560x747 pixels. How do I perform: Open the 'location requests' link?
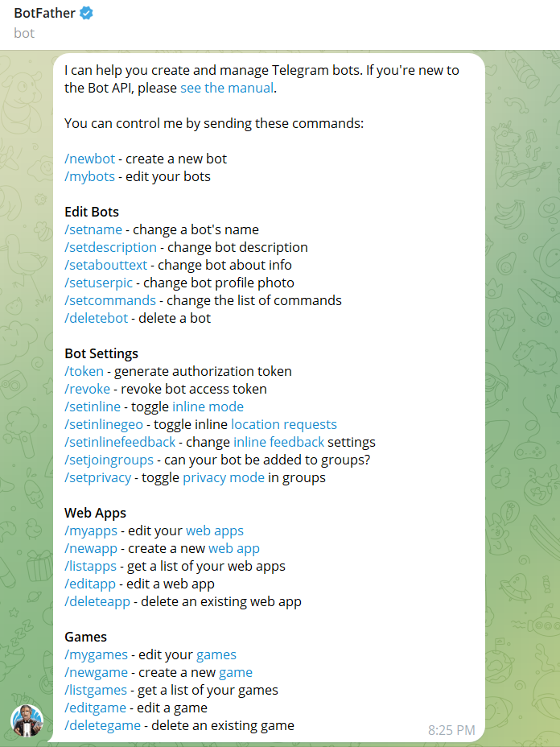(284, 424)
